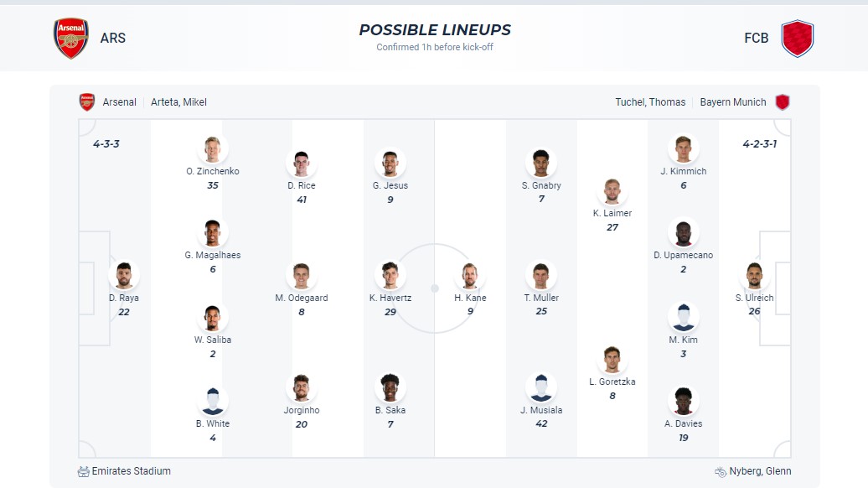This screenshot has width=868, height=488.
Task: Click the ARS team abbreviation
Action: pyautogui.click(x=113, y=38)
